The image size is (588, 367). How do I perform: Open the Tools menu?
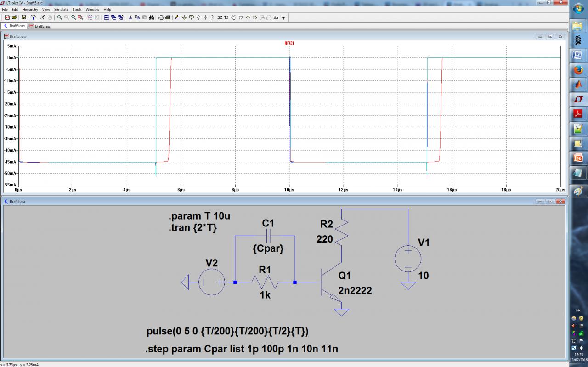[77, 9]
